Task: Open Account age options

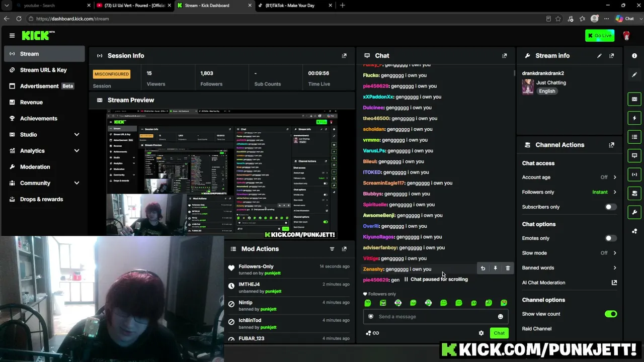Action: [x=569, y=177]
